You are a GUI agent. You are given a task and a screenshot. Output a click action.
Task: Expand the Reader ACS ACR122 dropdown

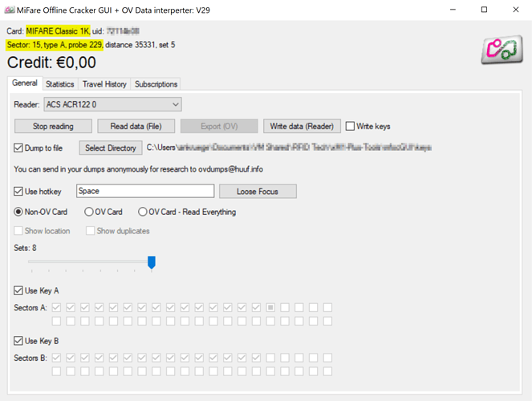[112, 104]
